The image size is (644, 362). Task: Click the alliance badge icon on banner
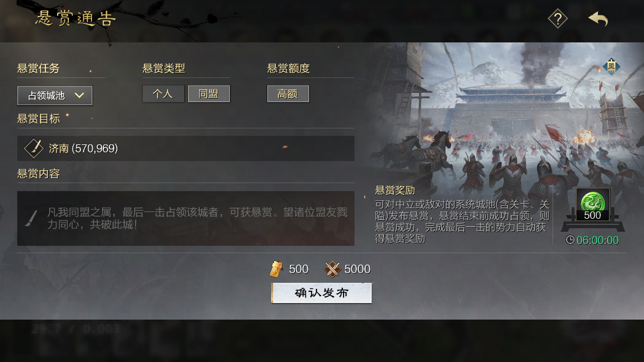[x=611, y=66]
